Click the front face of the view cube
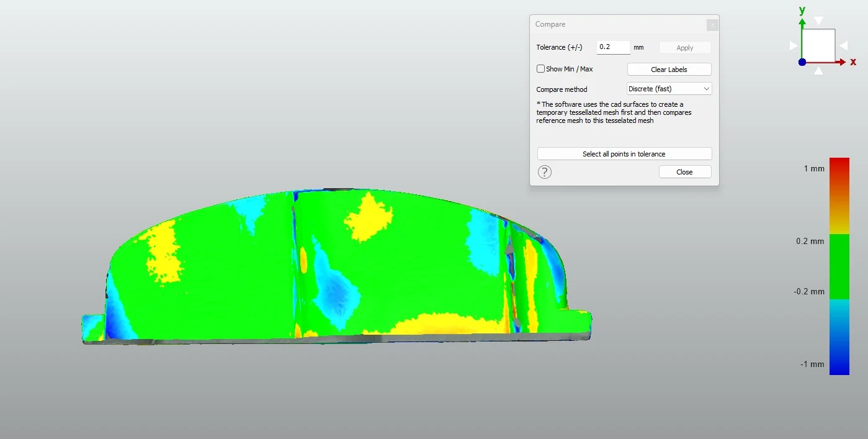The height and width of the screenshot is (439, 868). pyautogui.click(x=819, y=45)
